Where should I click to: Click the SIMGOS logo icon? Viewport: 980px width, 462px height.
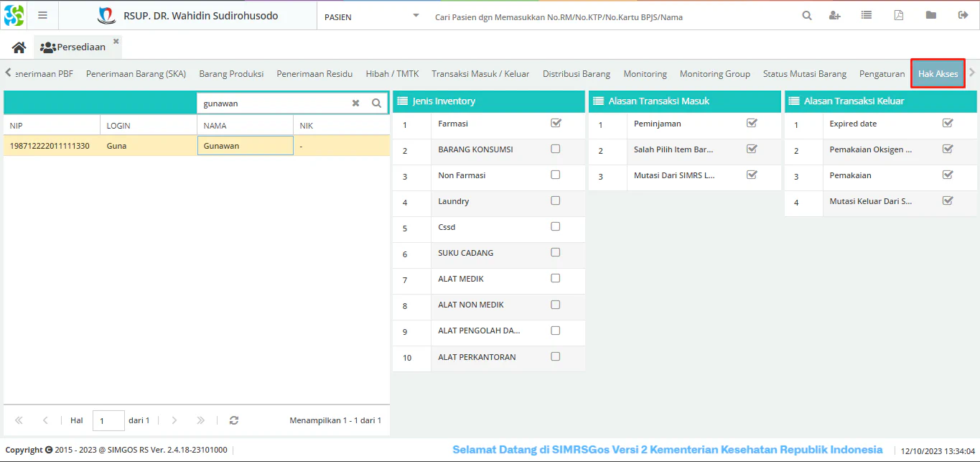pyautogui.click(x=14, y=15)
